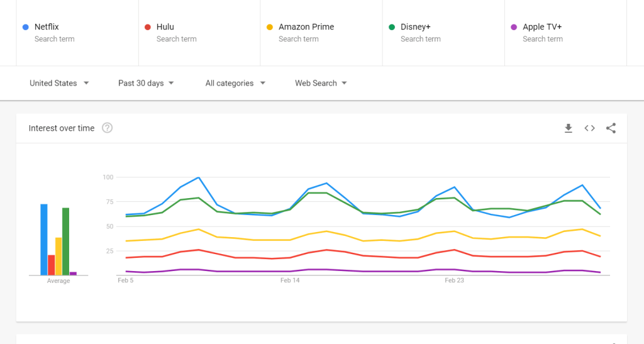
Task: Click the blue Netflix color dot
Action: (25, 27)
